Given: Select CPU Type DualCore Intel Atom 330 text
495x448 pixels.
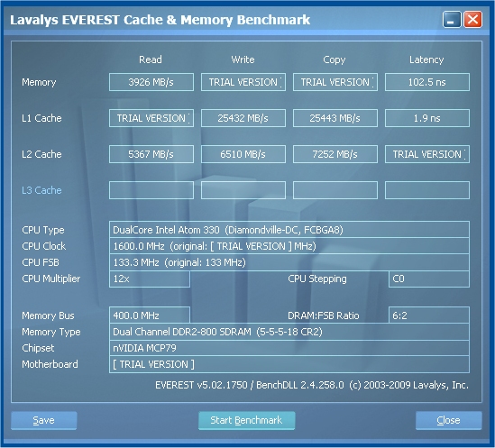Looking at the screenshot, I should point(289,230).
